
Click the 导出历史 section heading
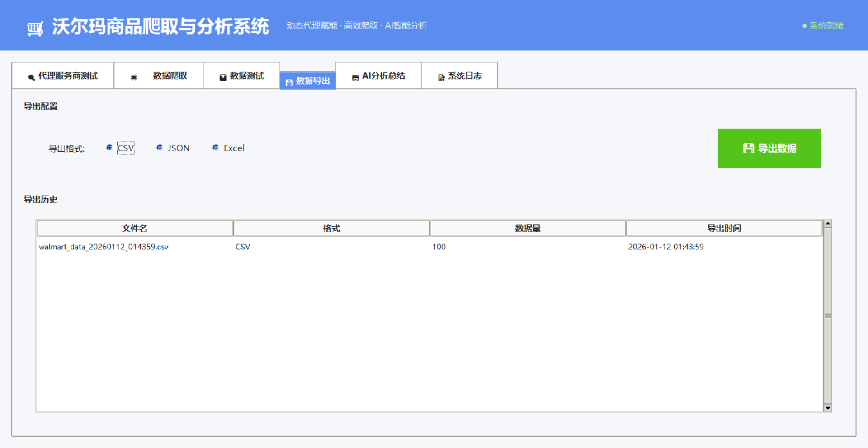[41, 200]
